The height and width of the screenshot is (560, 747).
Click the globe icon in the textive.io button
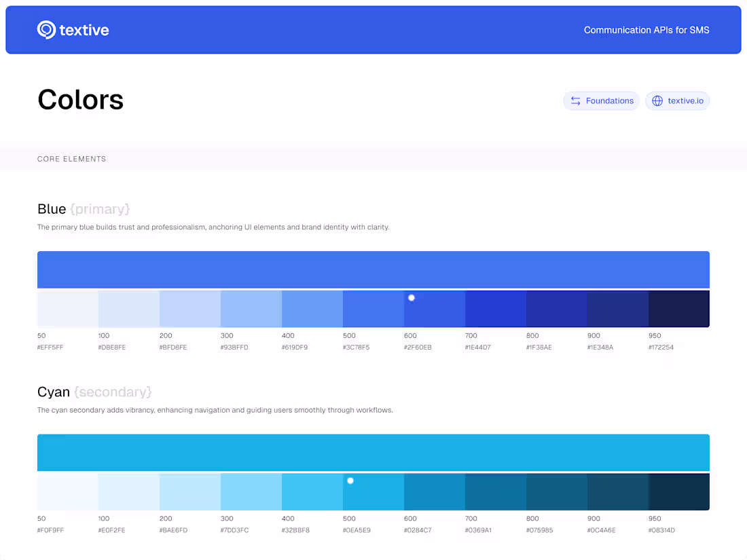pyautogui.click(x=657, y=100)
